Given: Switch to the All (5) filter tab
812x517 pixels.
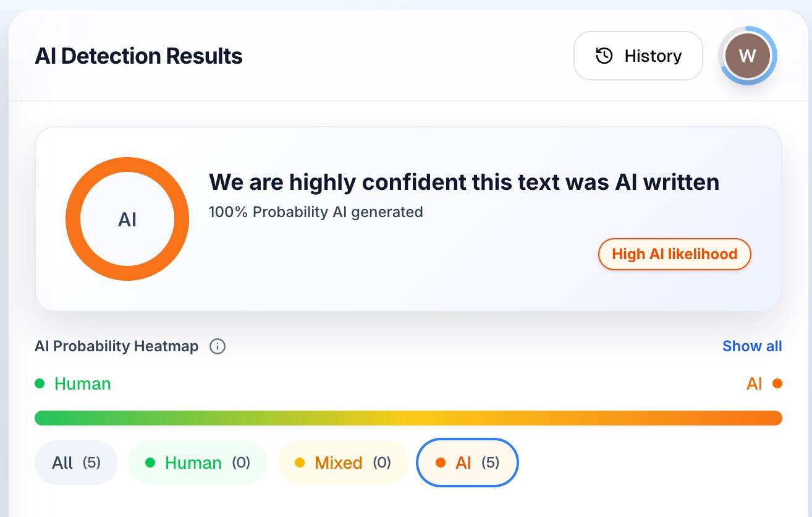Looking at the screenshot, I should [x=76, y=463].
